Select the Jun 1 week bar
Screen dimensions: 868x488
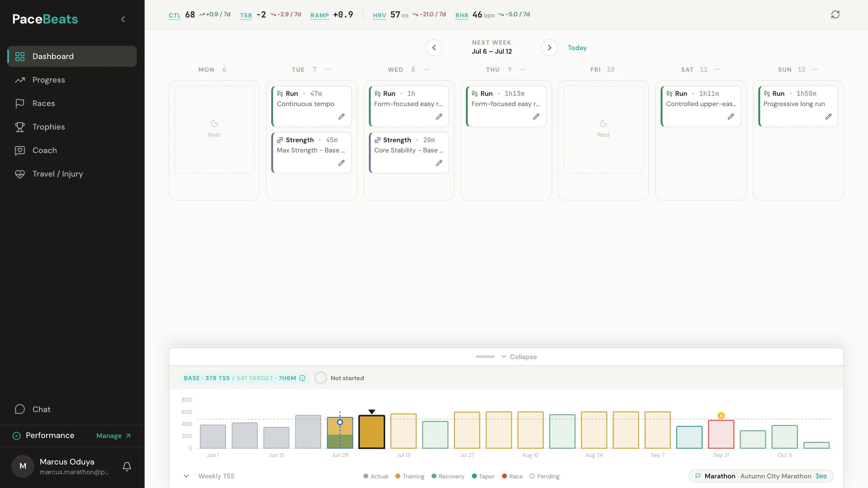pyautogui.click(x=213, y=437)
